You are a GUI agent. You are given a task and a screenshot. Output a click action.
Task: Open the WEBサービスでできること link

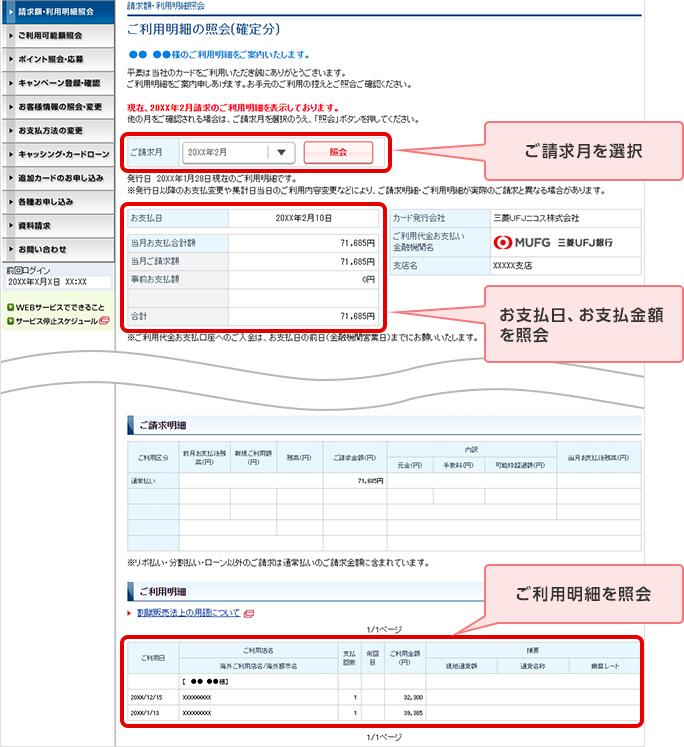pos(59,307)
